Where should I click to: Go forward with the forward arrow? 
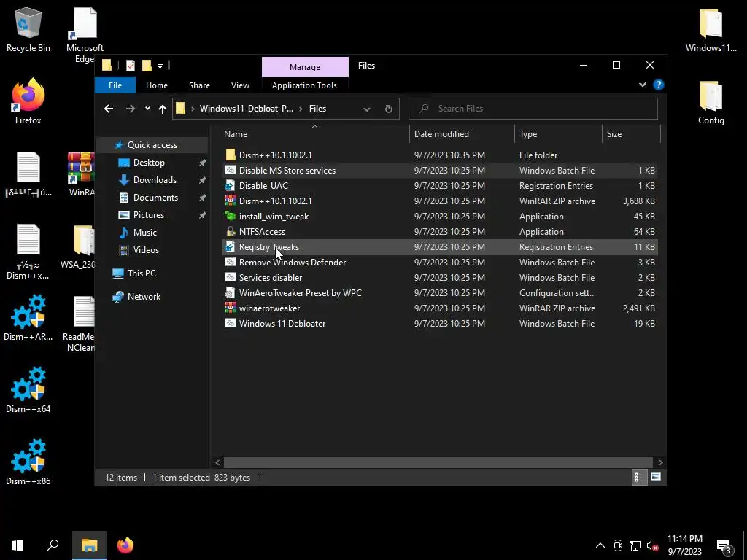(x=130, y=109)
